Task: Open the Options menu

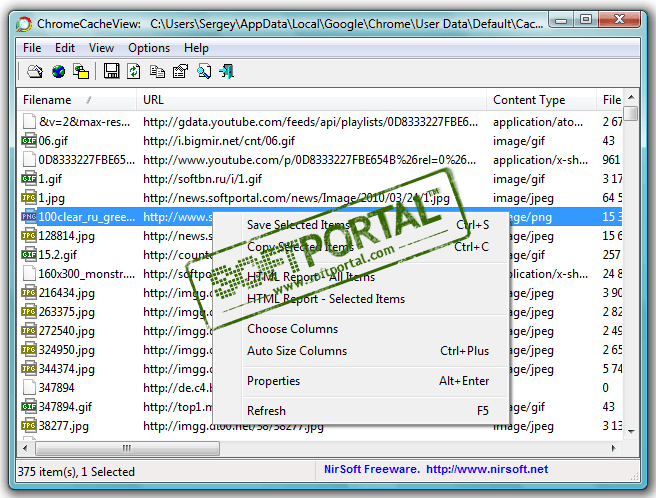Action: pyautogui.click(x=149, y=48)
